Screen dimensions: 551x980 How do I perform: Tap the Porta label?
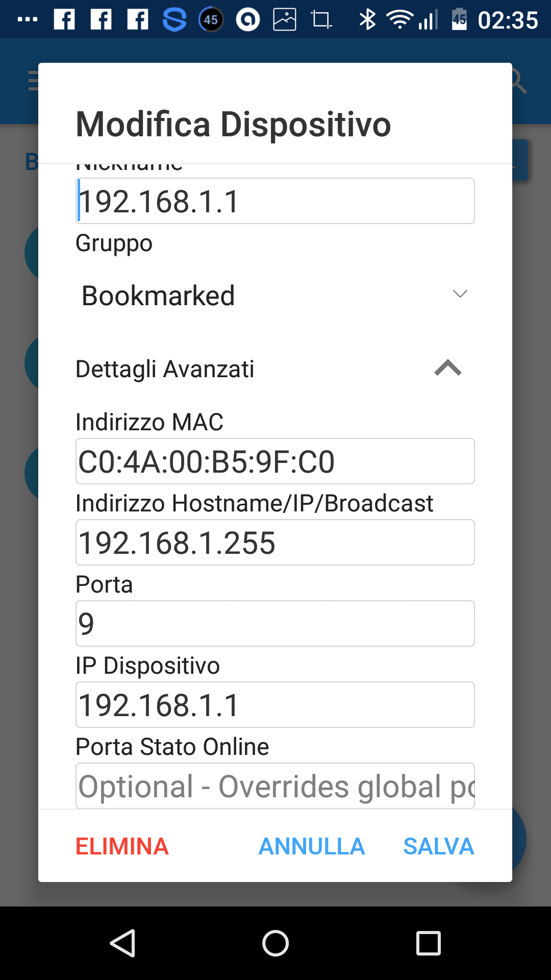click(x=104, y=584)
